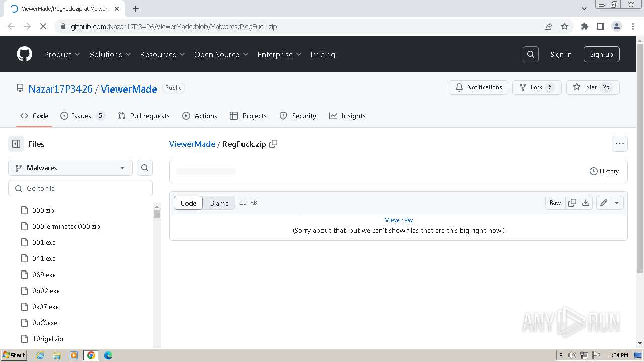Screen dimensions: 644x362
Task: Share this page icon in address bar
Action: click(548, 26)
